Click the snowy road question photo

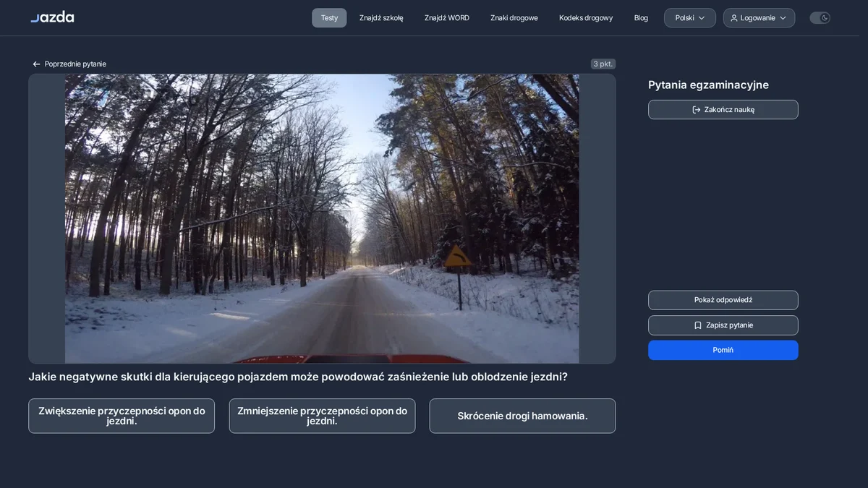[322, 218]
